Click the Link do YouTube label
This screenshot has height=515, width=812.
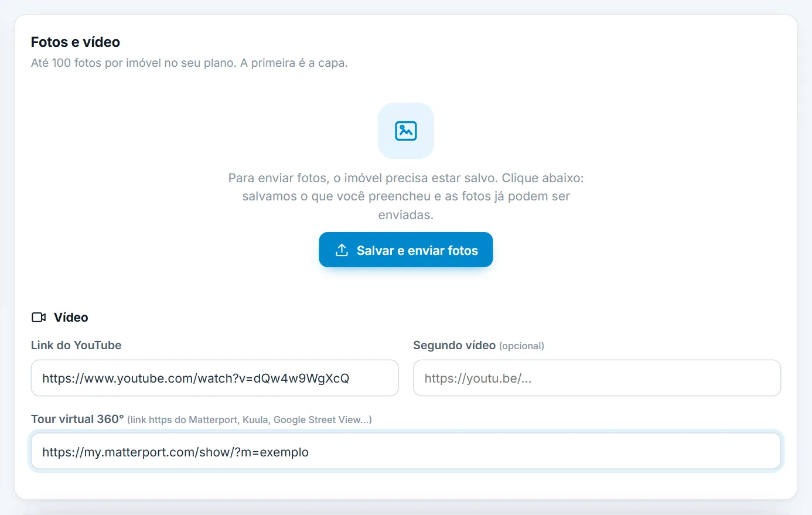coord(76,345)
